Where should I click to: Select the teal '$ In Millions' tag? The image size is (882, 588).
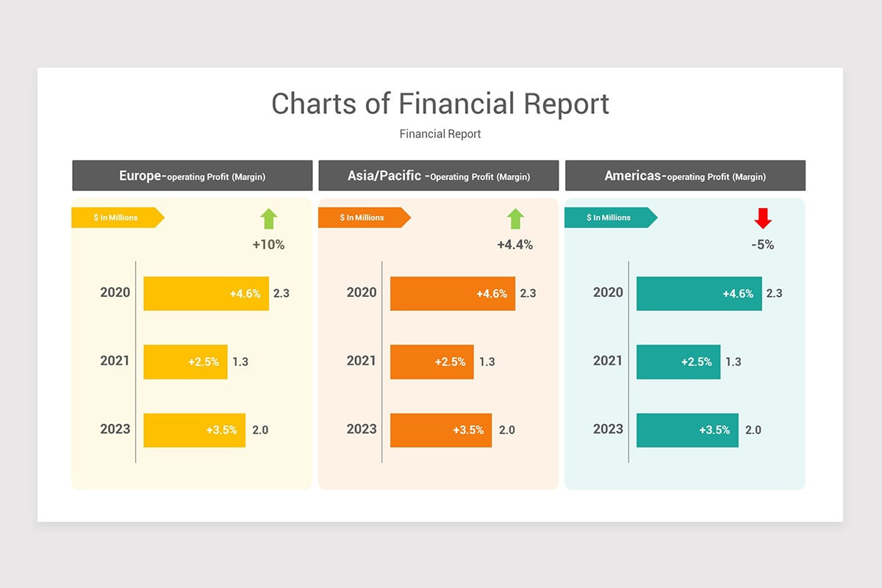(609, 218)
